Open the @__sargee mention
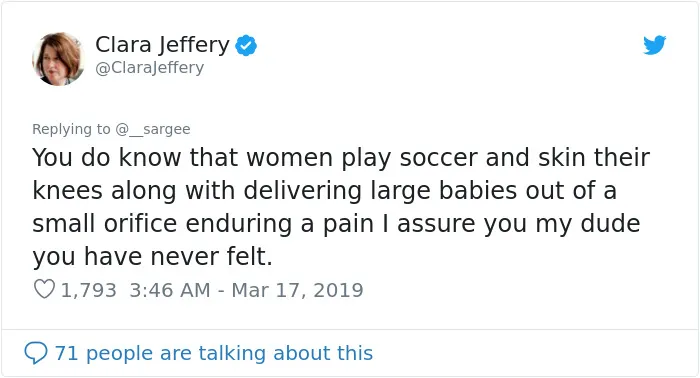The image size is (700, 378). (153, 129)
